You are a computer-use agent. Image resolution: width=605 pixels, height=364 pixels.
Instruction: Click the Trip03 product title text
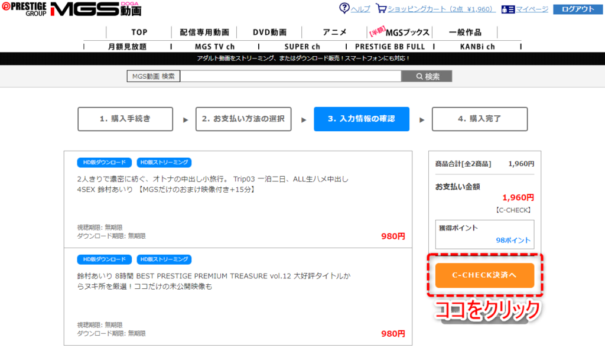pyautogui.click(x=213, y=184)
